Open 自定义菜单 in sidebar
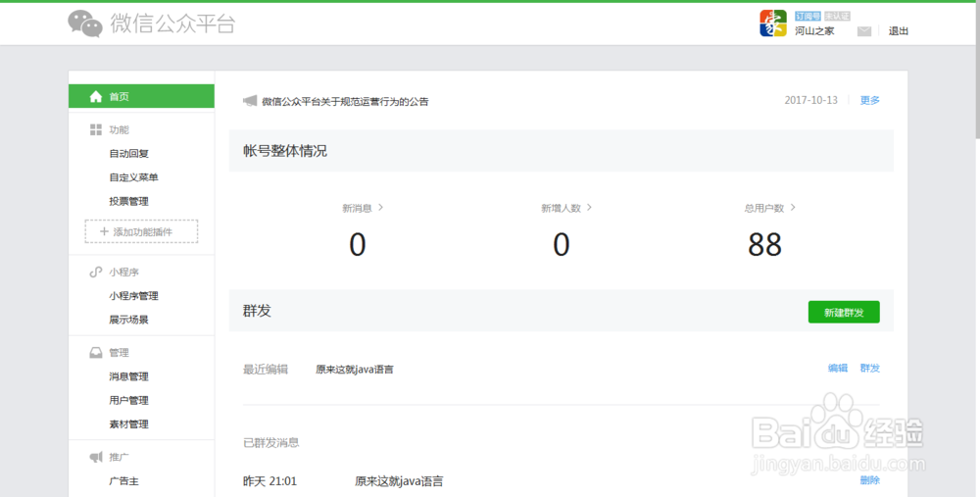This screenshot has height=497, width=980. coord(133,177)
